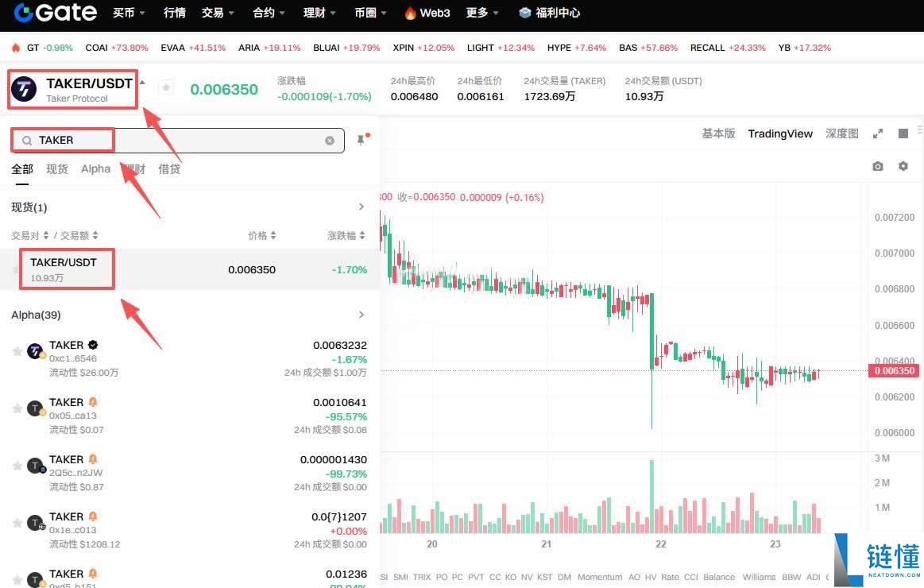Switch chart to 深度图 view

[842, 133]
